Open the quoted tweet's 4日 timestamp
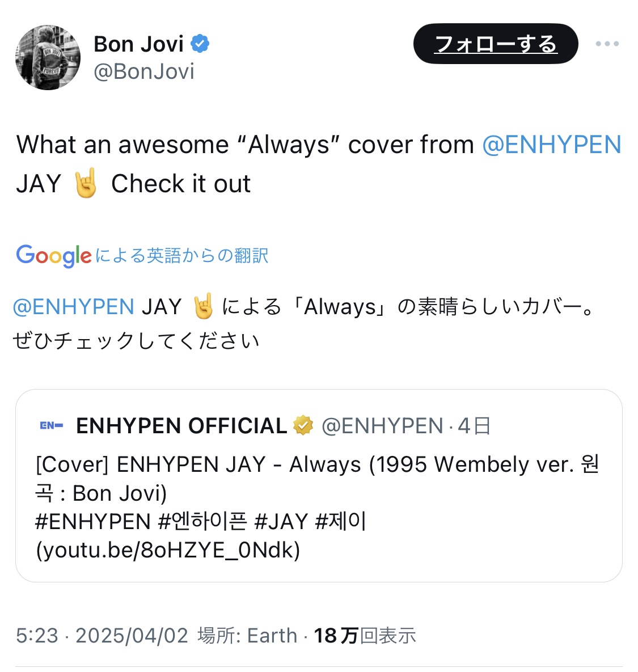Screen dimensions: 638x672 coord(474,425)
